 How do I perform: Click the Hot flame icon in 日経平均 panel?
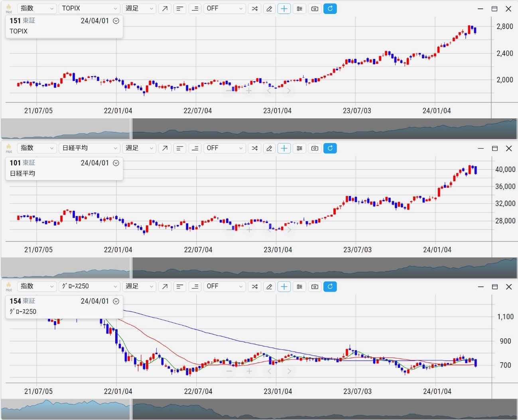tap(9, 148)
